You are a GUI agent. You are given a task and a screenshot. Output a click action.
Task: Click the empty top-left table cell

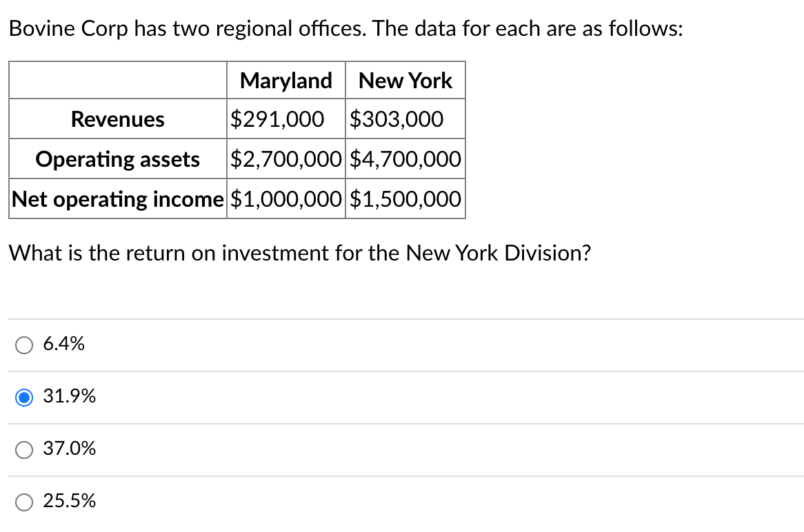117,80
